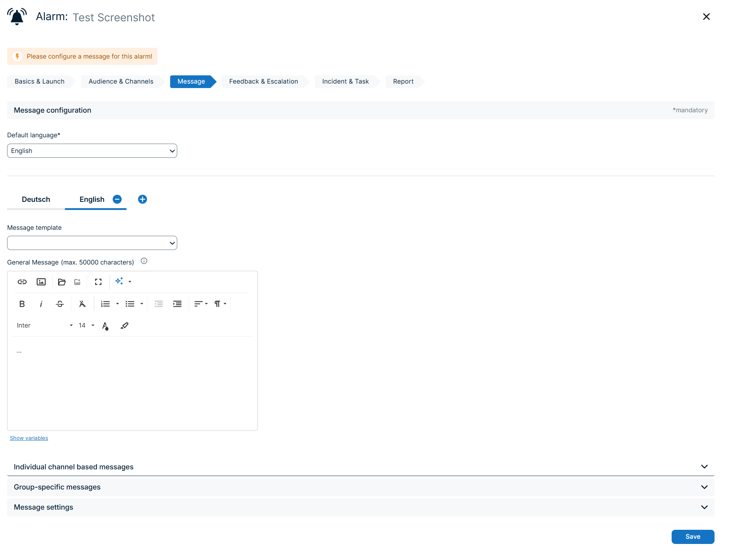Click the insert link icon
Image resolution: width=747 pixels, height=560 pixels.
pyautogui.click(x=22, y=282)
